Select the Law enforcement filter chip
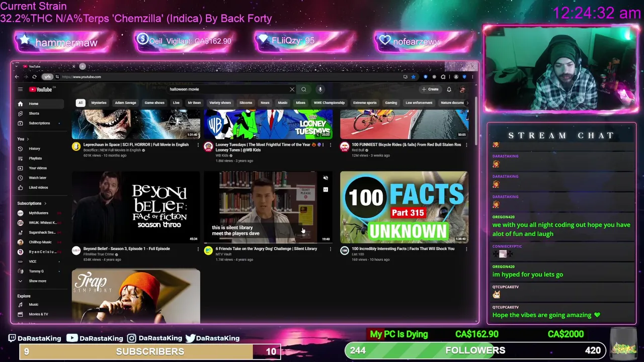Screen dimensions: 644x362 pyautogui.click(x=419, y=103)
